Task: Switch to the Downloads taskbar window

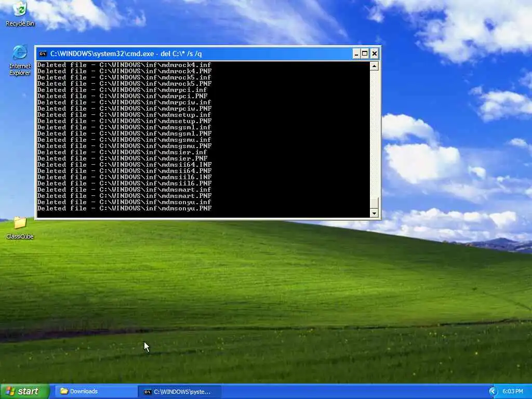Action: point(96,391)
